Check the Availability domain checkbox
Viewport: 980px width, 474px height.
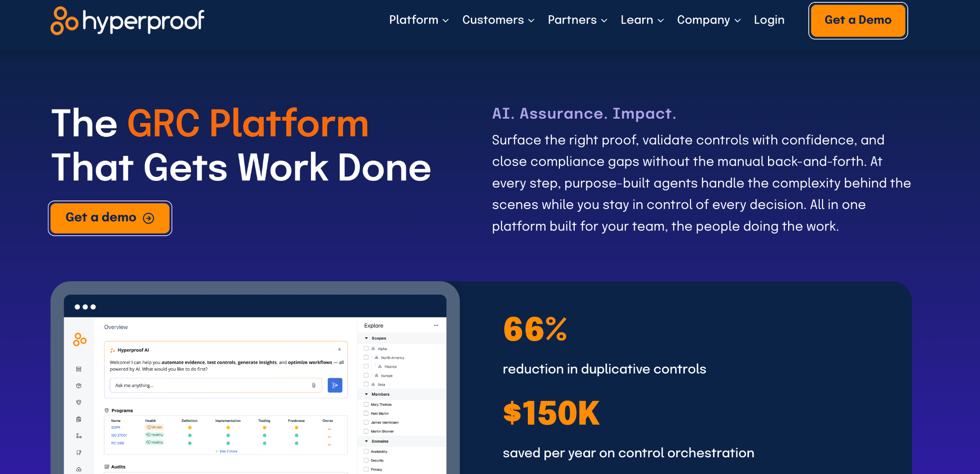(x=366, y=451)
